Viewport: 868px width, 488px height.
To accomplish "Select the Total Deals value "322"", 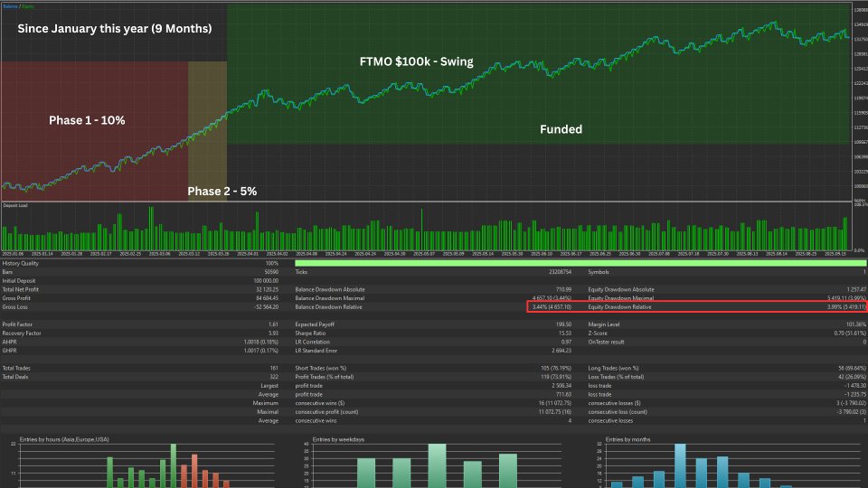I will click(x=274, y=378).
